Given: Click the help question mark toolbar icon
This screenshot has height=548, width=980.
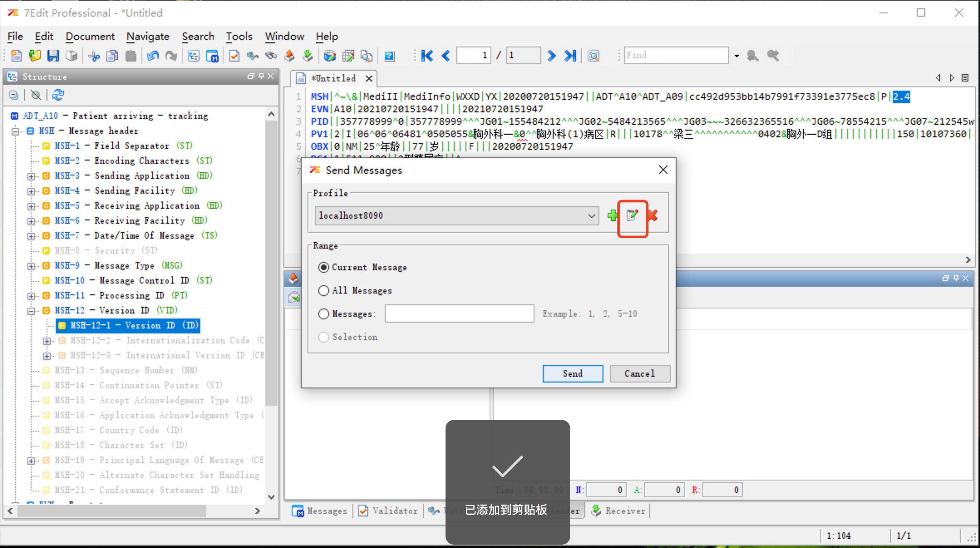Looking at the screenshot, I should [389, 56].
